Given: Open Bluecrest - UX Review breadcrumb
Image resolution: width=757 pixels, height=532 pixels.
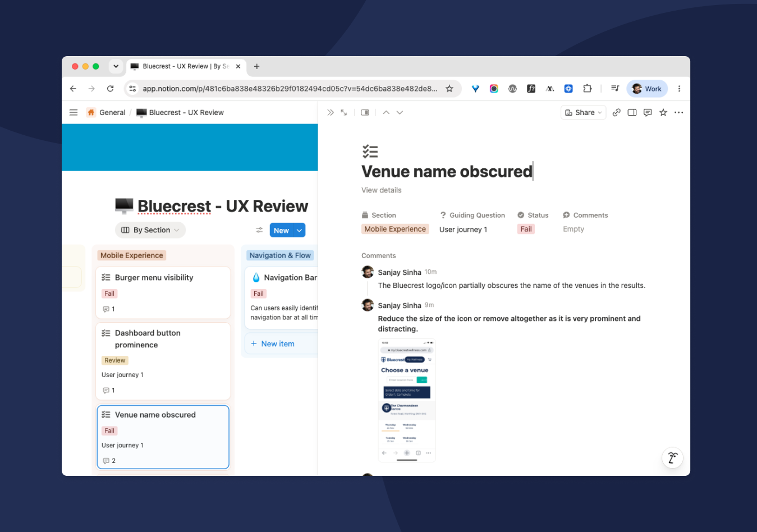Looking at the screenshot, I should point(180,112).
